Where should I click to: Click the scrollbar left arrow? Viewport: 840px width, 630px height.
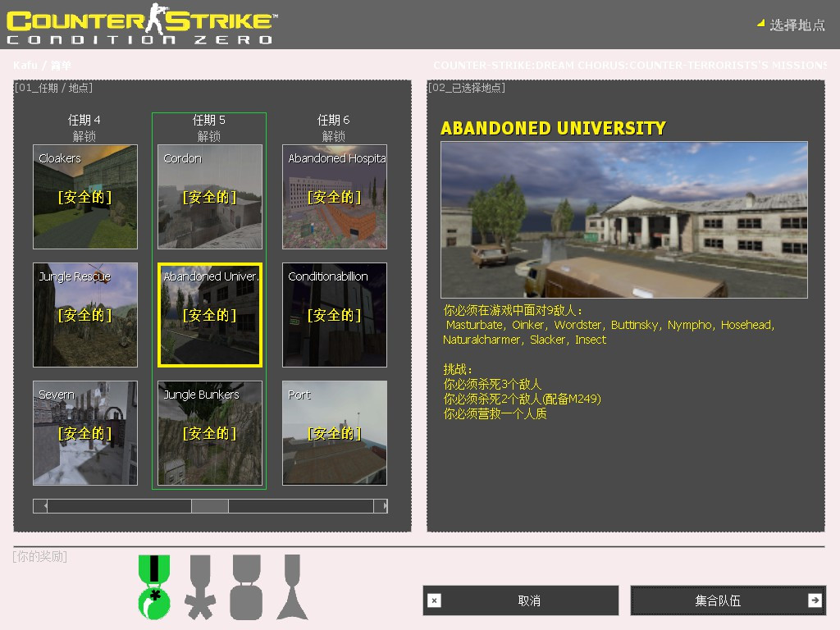click(x=40, y=506)
